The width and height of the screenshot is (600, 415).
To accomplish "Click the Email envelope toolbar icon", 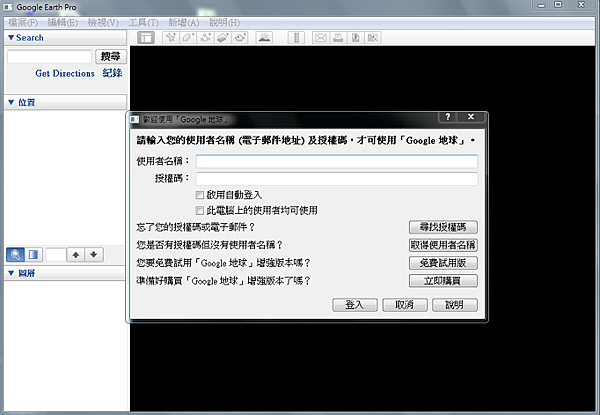I will point(321,38).
